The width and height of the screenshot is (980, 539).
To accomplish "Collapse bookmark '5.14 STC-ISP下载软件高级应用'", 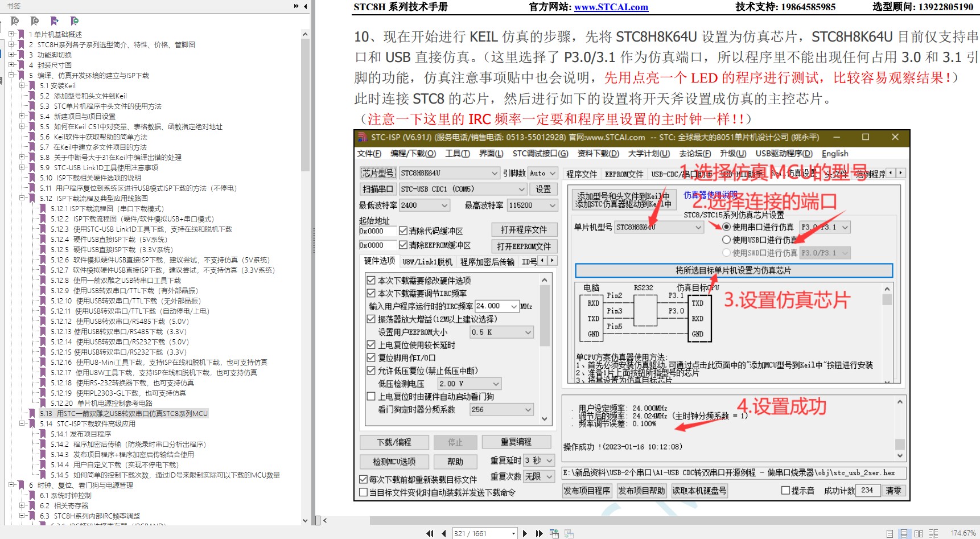I will tap(22, 423).
